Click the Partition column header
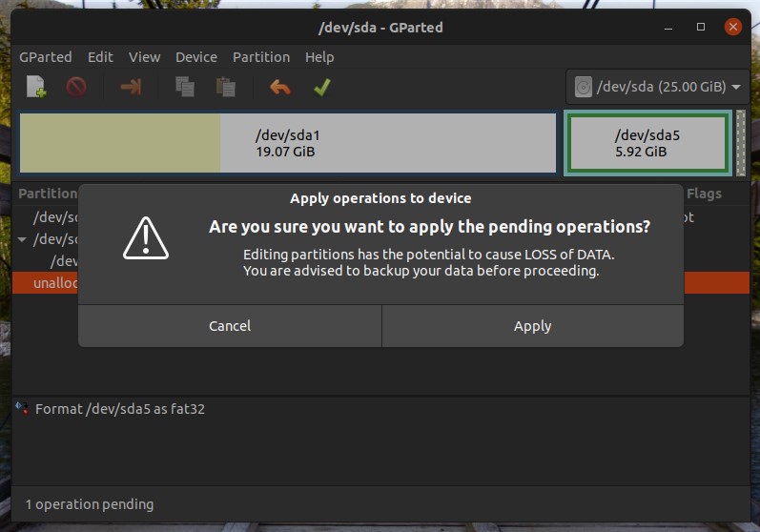The image size is (760, 532). (48, 194)
